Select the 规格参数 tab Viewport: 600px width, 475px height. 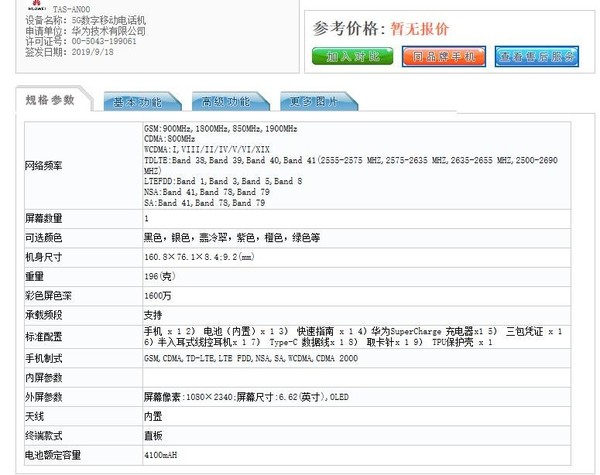(x=50, y=100)
